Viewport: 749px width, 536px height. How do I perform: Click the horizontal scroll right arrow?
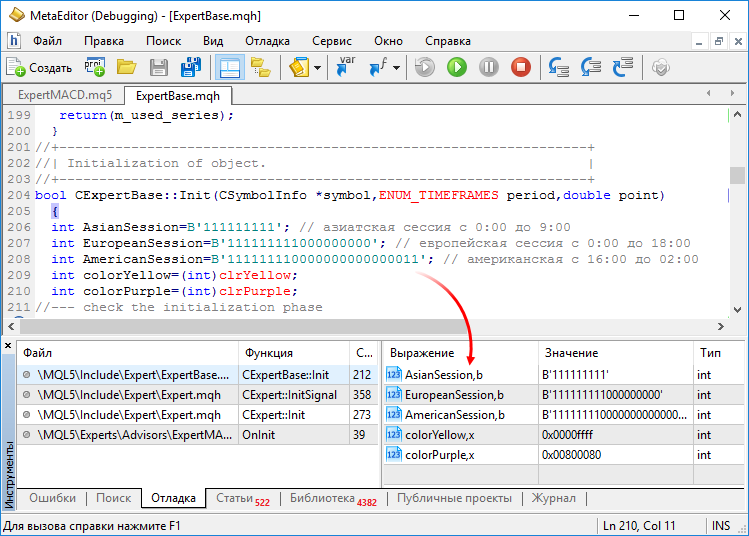(721, 327)
